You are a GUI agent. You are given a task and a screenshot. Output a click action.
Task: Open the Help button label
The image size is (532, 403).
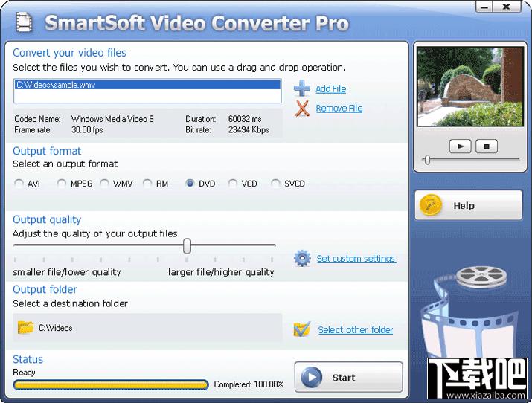464,206
